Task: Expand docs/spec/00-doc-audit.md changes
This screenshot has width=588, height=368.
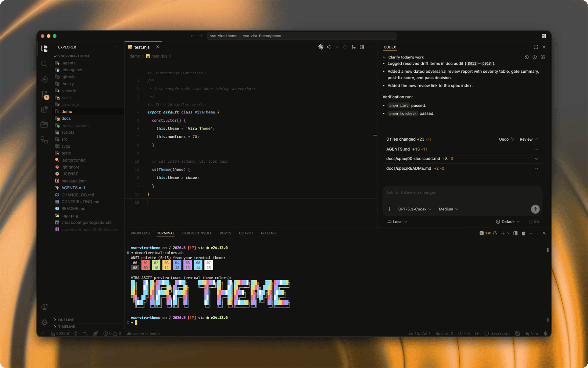Action: [x=537, y=159]
